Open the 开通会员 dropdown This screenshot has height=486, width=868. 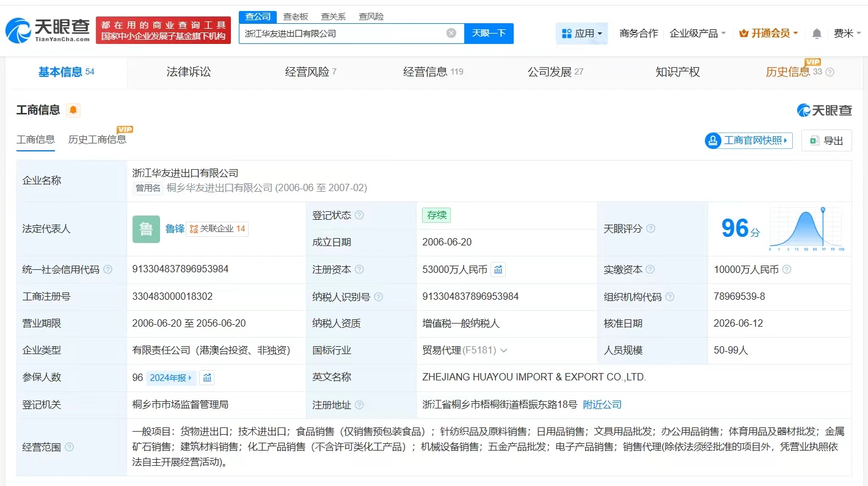pyautogui.click(x=768, y=34)
